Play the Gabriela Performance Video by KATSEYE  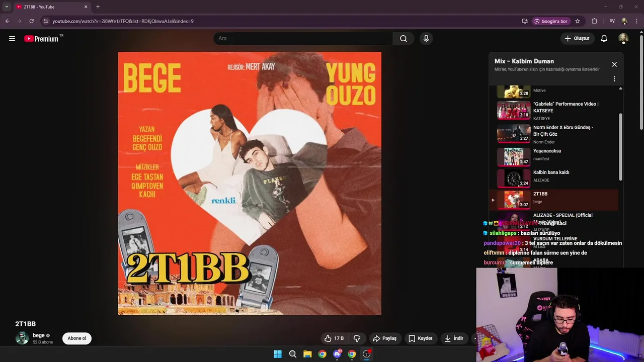(553, 111)
